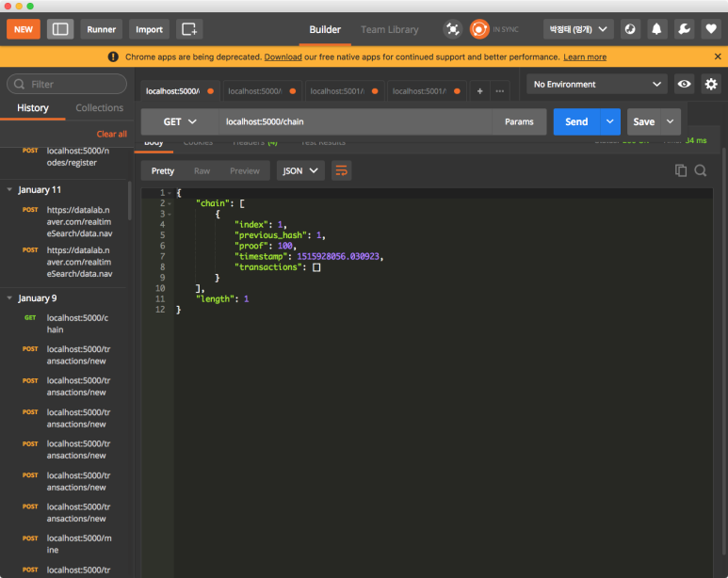Follow the Learn more link

(585, 56)
